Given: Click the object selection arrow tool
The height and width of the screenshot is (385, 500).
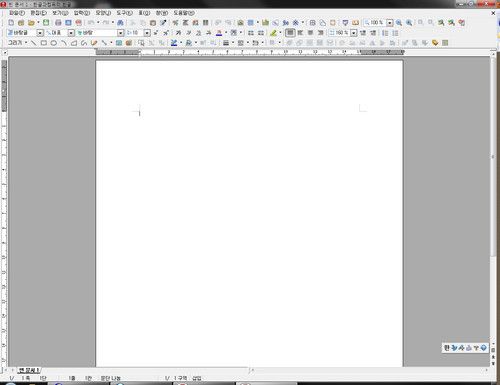Looking at the screenshot, I should click(x=141, y=43).
